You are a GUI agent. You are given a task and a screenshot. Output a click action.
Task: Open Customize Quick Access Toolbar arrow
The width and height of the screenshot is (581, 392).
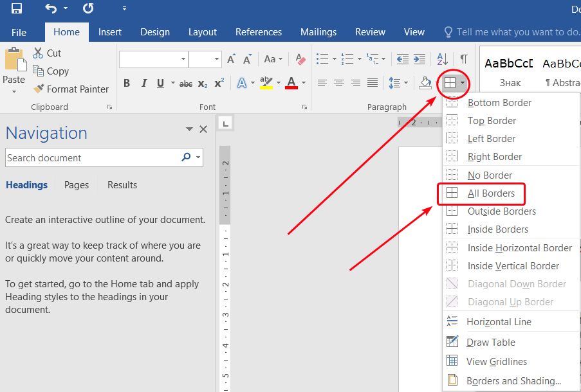[x=124, y=8]
